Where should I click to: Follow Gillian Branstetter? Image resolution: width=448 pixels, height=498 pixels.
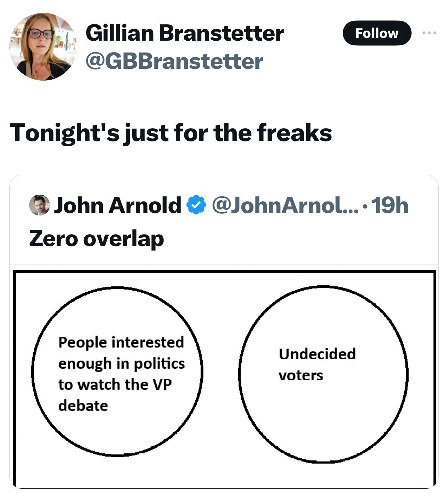click(x=377, y=33)
